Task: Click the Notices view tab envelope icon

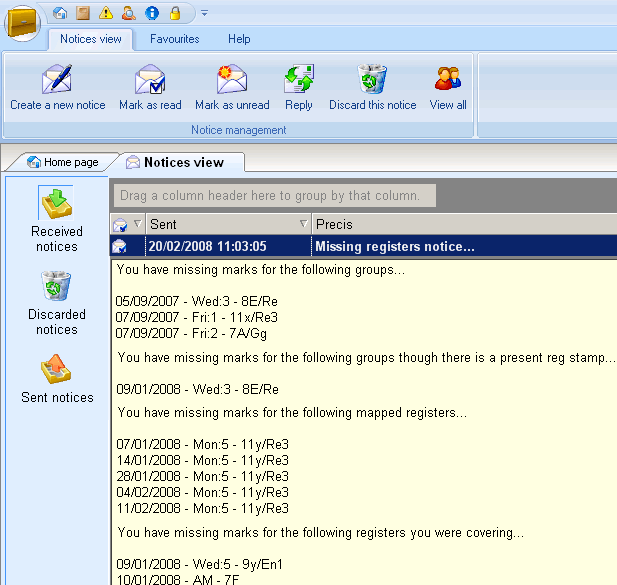Action: (x=133, y=162)
